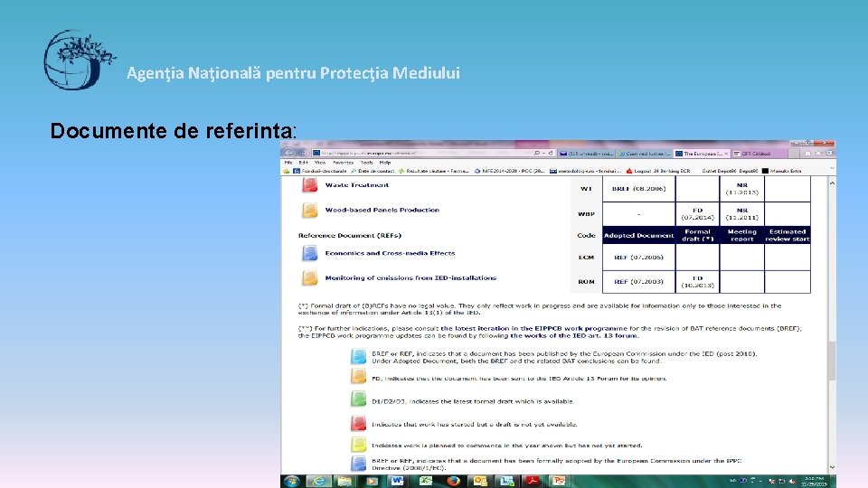The width and height of the screenshot is (868, 488).
Task: Click the PowerPoint taskbar icon
Action: click(x=559, y=481)
